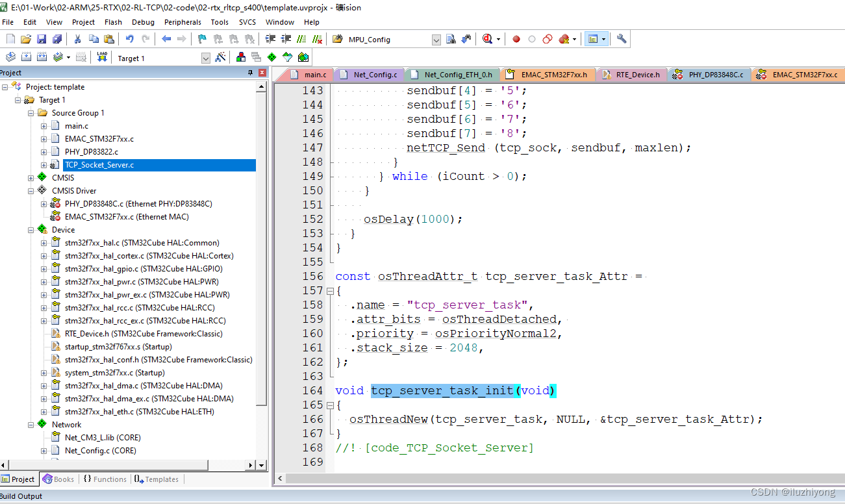845x504 pixels.
Task: Expand the CMSIS component node
Action: pyautogui.click(x=31, y=178)
